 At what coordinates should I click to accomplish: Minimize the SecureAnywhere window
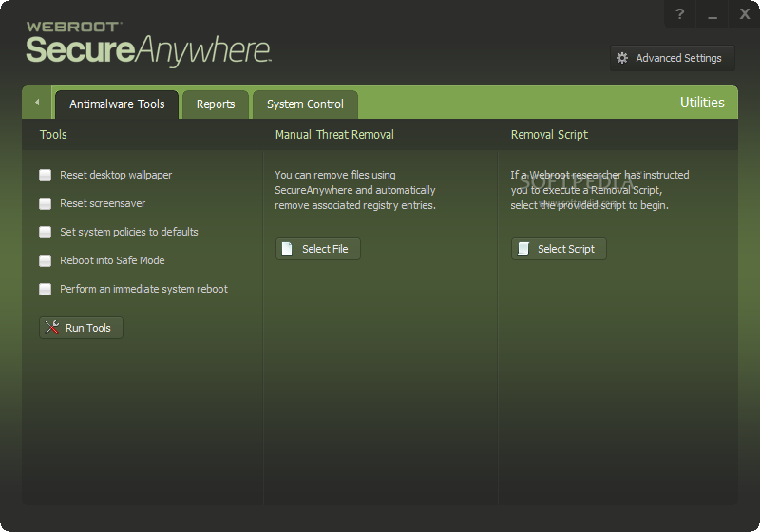[712, 14]
